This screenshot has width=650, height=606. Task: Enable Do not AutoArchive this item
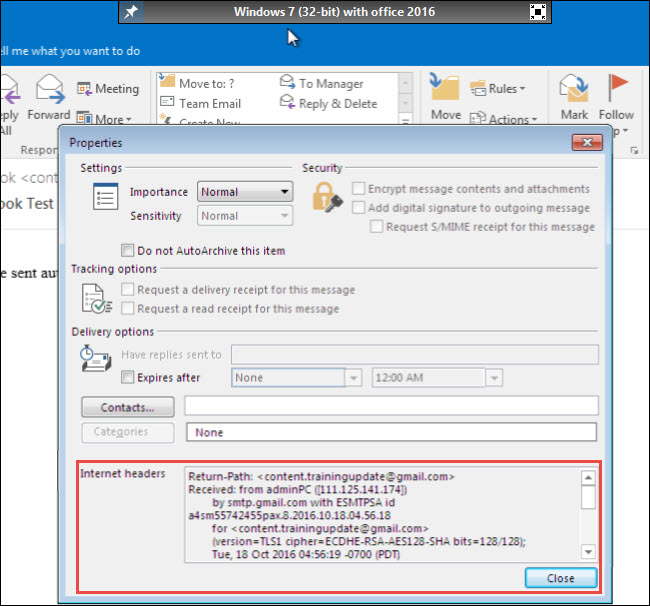tap(127, 250)
